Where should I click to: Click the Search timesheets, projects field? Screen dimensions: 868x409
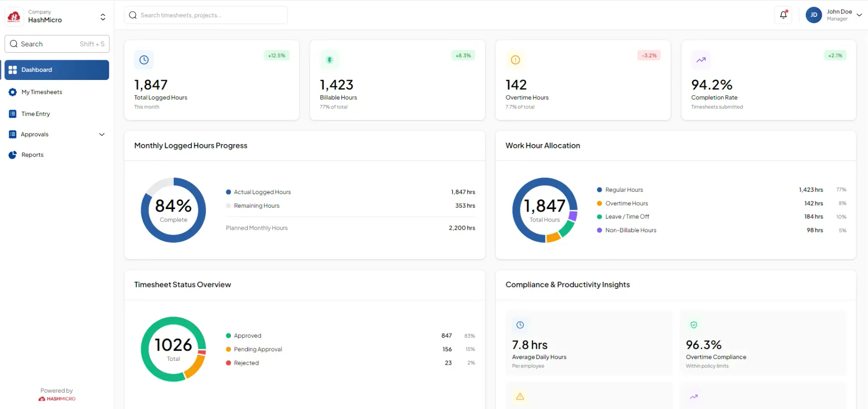point(206,15)
